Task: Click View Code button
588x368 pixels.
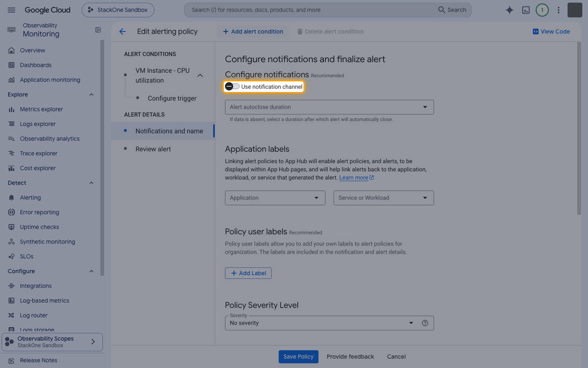Action: 551,31
